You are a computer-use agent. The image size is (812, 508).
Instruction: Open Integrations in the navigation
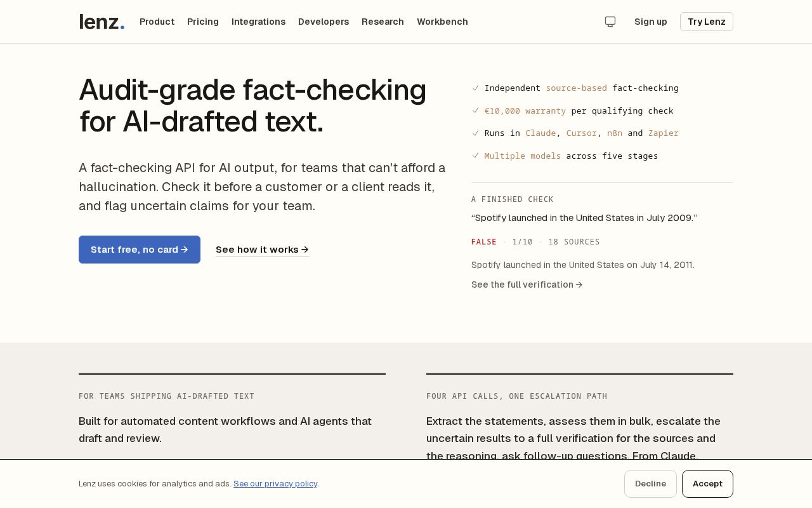pyautogui.click(x=258, y=22)
